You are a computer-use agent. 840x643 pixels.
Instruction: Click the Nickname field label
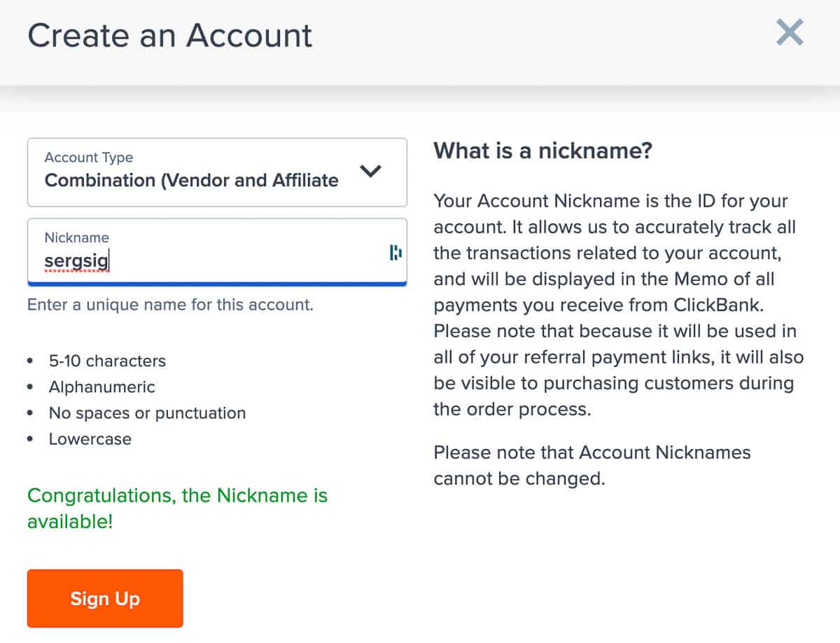(x=77, y=237)
